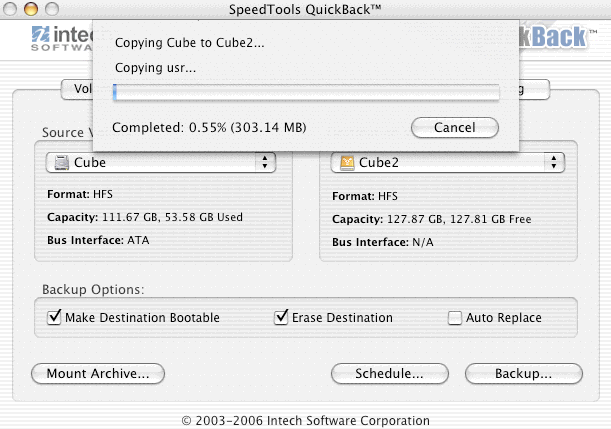Click the QuickBack logo at top right

tap(558, 37)
